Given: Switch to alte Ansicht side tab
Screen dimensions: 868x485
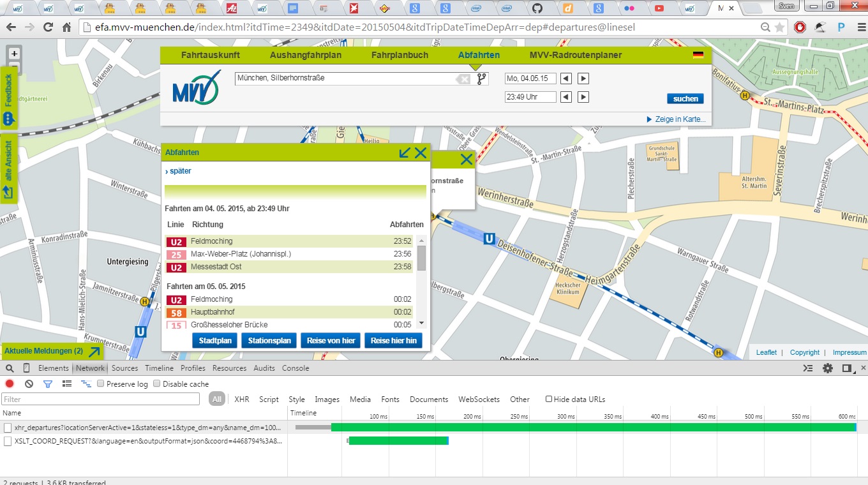Looking at the screenshot, I should 8,169.
